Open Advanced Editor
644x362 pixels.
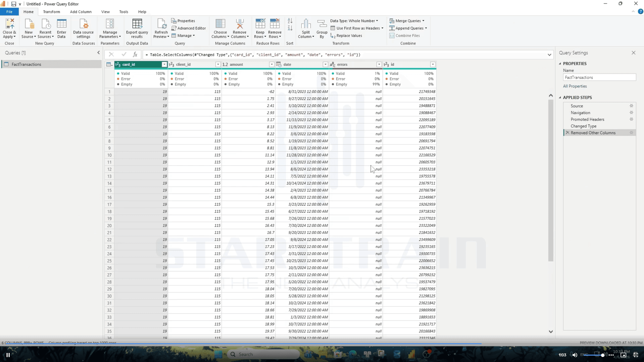point(189,28)
